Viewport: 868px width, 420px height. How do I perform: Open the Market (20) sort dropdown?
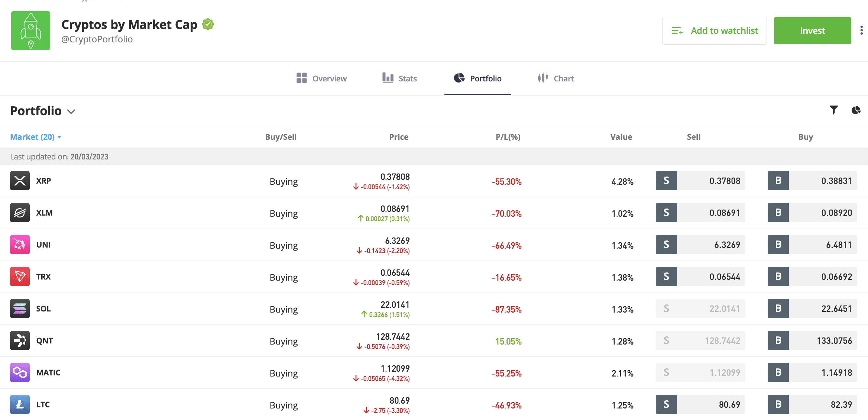(36, 137)
